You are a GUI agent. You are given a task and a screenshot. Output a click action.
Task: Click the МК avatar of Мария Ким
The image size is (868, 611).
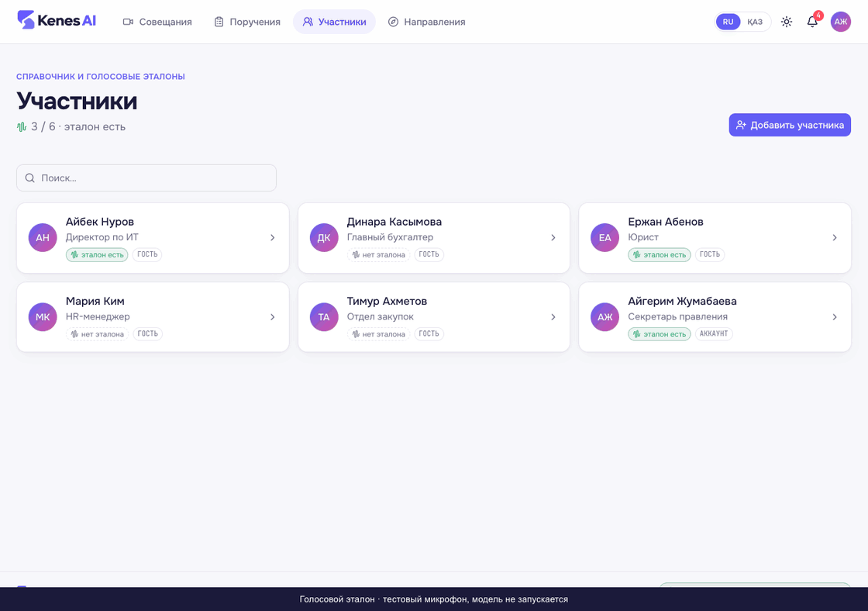[x=43, y=317]
